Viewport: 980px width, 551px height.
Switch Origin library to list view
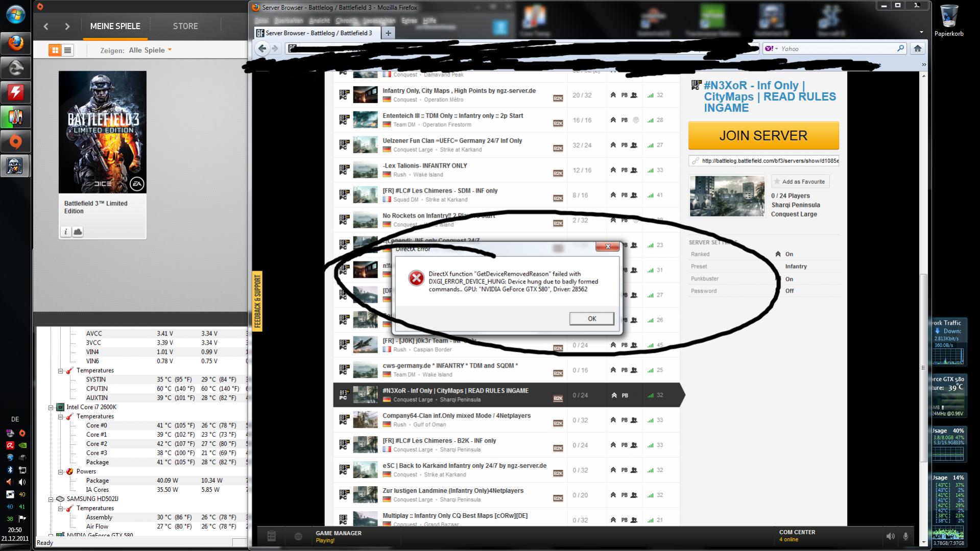[x=67, y=50]
